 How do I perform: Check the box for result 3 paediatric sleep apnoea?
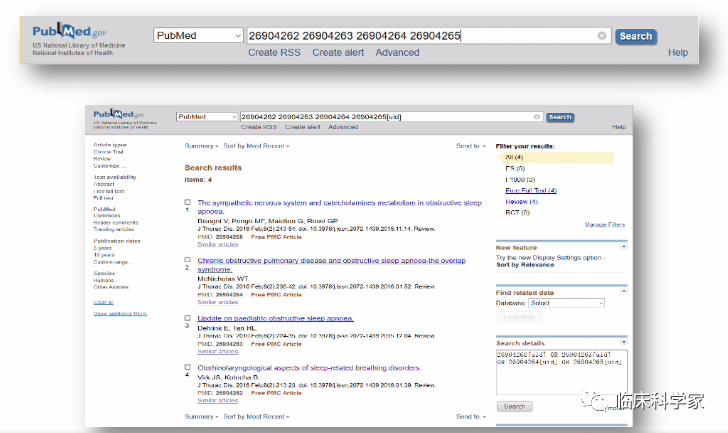(x=188, y=318)
